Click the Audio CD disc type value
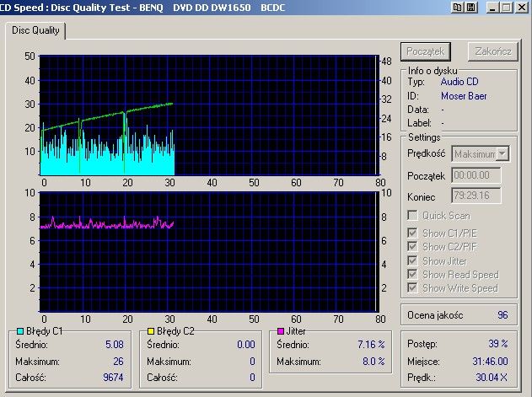 coord(459,82)
